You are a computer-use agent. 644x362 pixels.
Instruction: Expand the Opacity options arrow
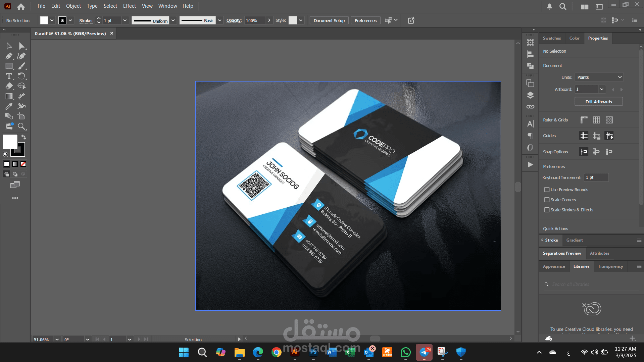pyautogui.click(x=269, y=20)
